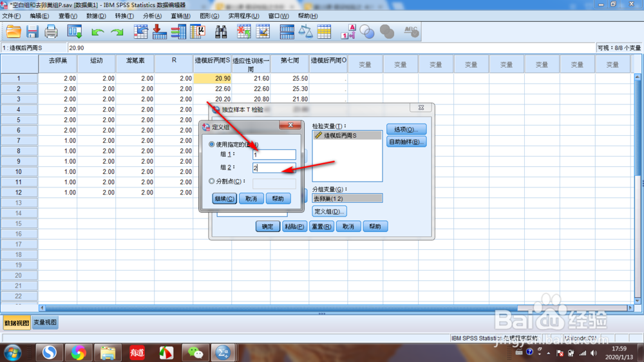Toggle the Value labels icon

348,32
